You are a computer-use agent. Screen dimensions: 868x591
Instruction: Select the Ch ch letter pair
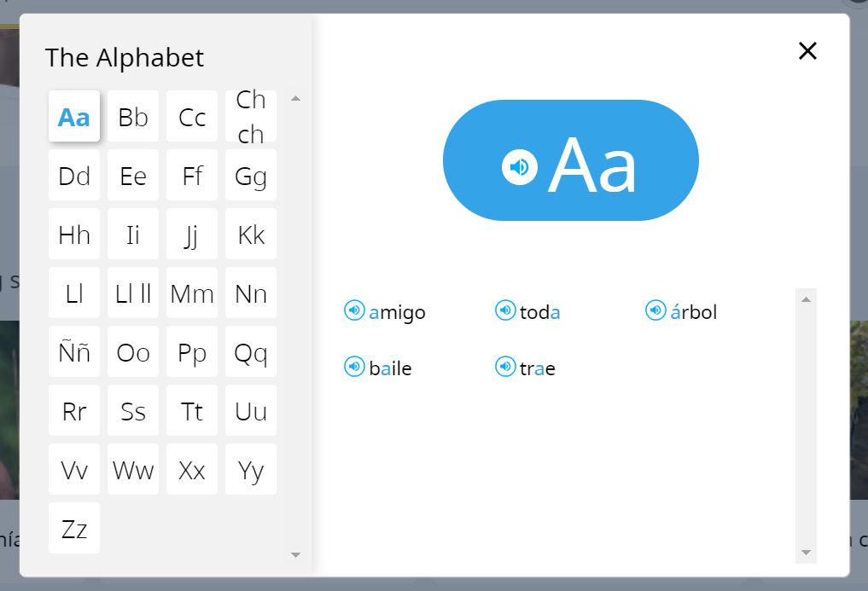point(250,116)
